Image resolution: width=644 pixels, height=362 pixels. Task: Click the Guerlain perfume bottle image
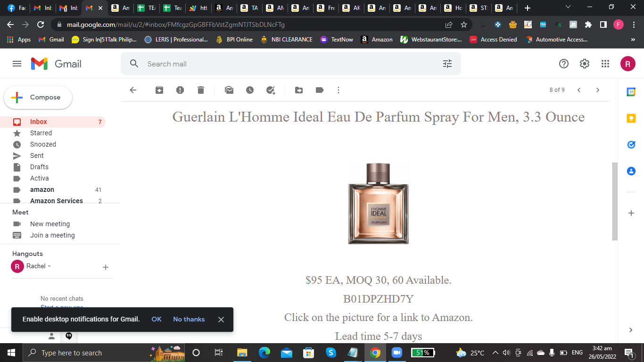tap(378, 203)
